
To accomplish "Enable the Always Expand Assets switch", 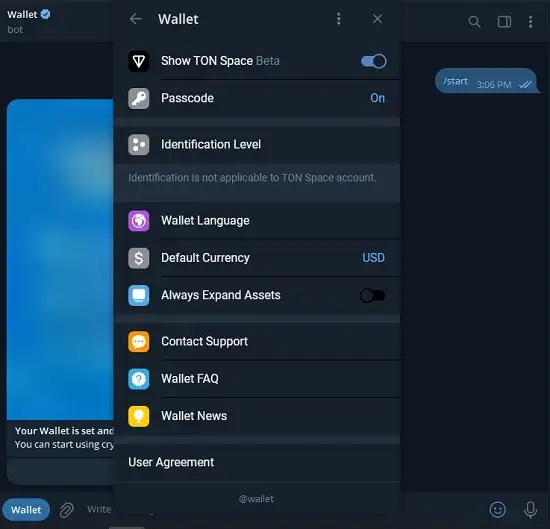I will [x=373, y=295].
